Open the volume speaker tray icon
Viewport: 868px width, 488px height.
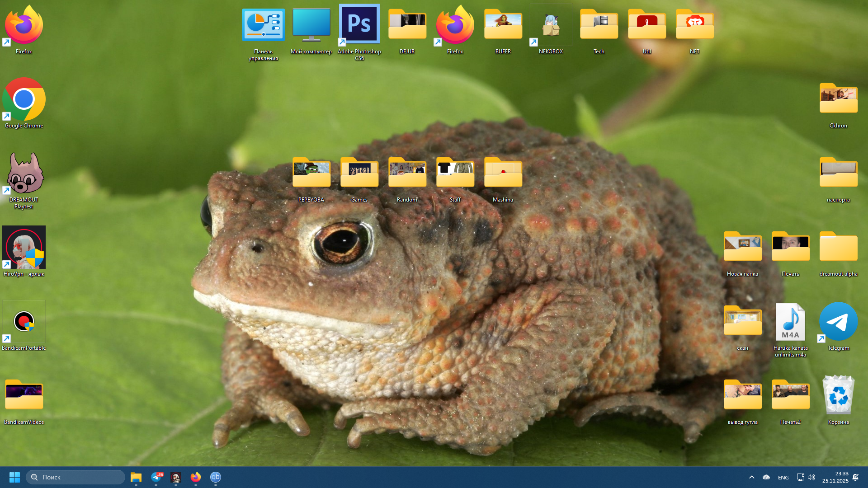(811, 477)
